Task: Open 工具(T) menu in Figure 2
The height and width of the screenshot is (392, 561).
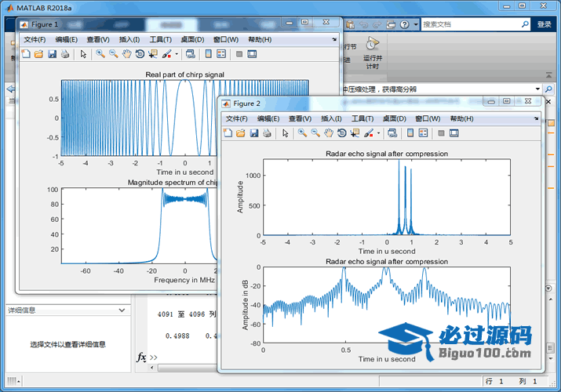Action: tap(362, 118)
